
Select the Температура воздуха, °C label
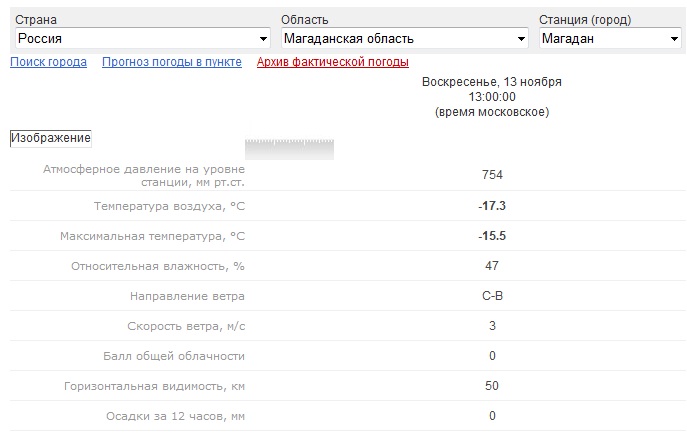169,206
